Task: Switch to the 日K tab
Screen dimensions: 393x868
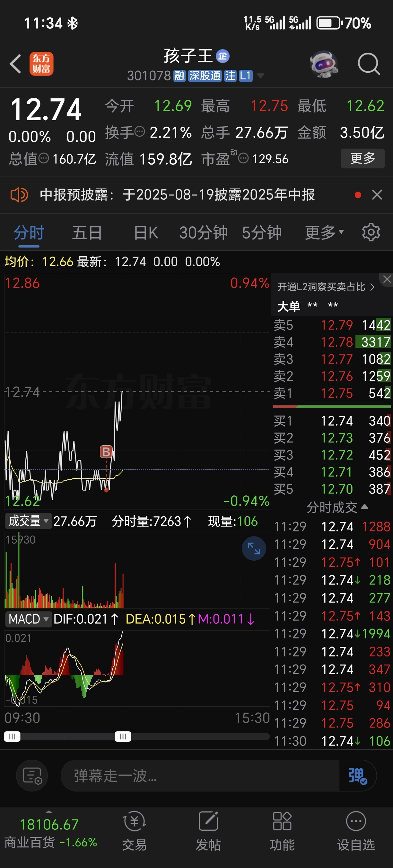Action: coord(146,233)
